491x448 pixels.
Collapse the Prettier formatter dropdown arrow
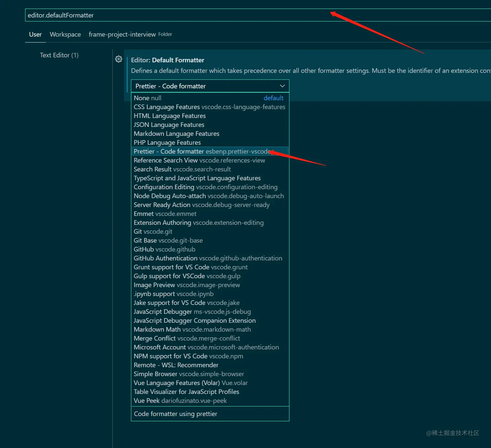point(282,86)
